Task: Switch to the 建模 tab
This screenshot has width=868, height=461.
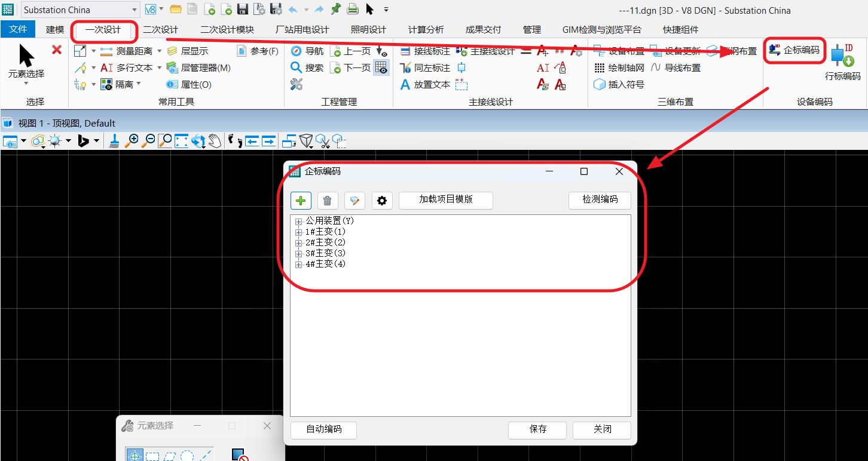Action: click(55, 29)
